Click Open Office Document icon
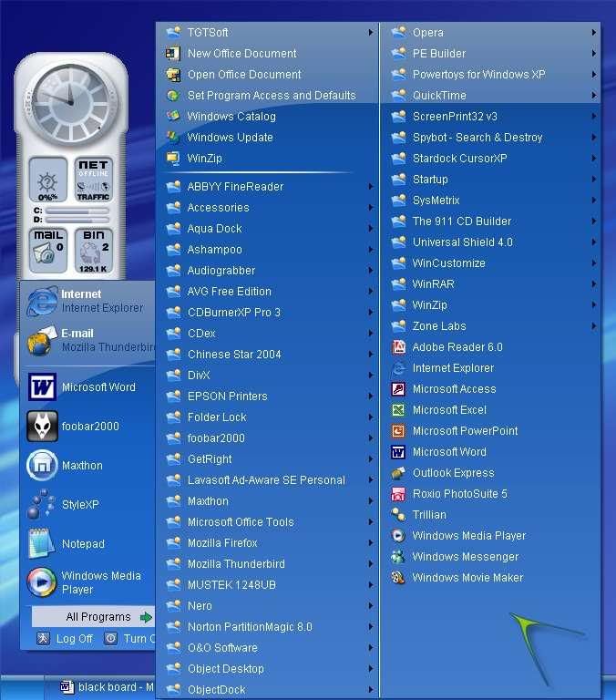 pyautogui.click(x=173, y=74)
